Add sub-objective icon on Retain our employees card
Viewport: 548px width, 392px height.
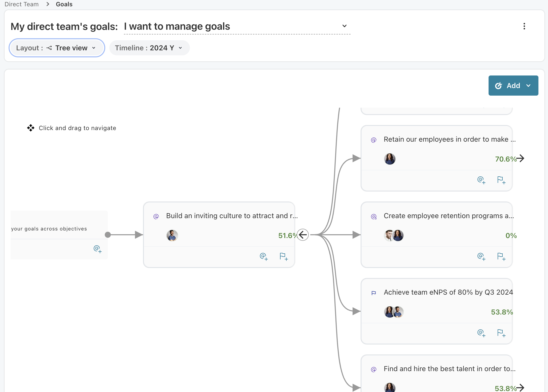click(x=481, y=180)
